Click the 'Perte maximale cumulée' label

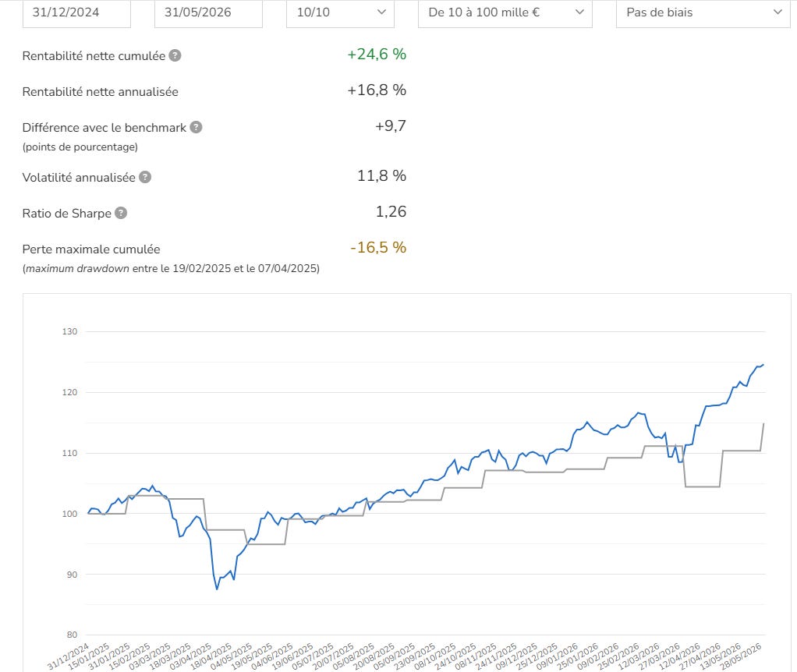(x=91, y=249)
